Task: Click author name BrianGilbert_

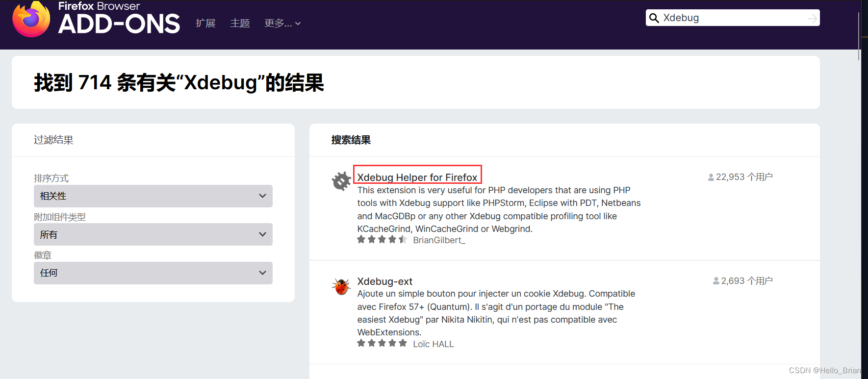Action: click(439, 240)
